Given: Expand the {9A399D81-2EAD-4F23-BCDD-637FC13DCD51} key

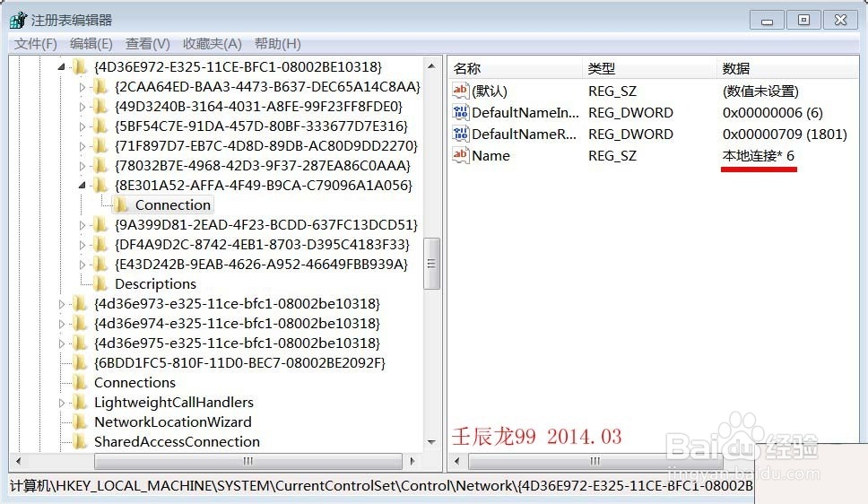Looking at the screenshot, I should tap(82, 225).
